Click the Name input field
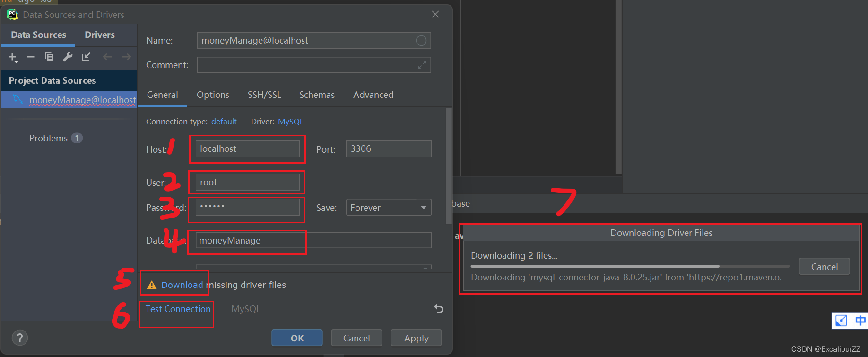 click(314, 41)
